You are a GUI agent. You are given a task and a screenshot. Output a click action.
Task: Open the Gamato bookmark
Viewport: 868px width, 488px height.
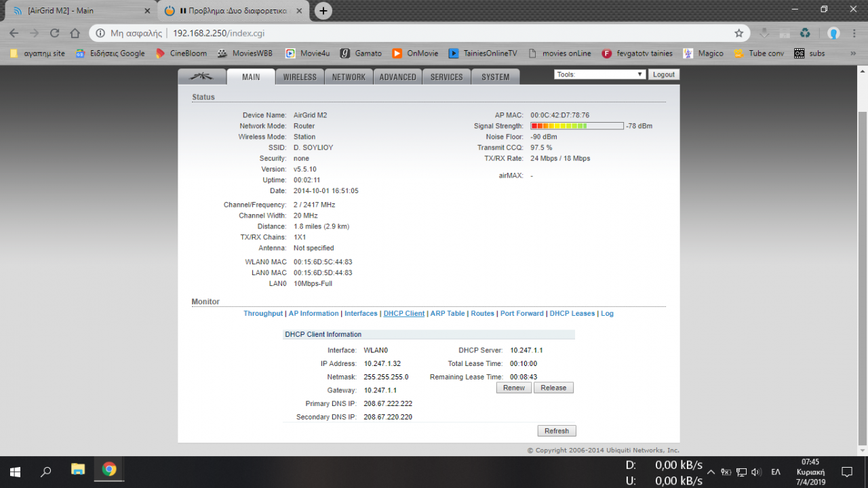(361, 53)
